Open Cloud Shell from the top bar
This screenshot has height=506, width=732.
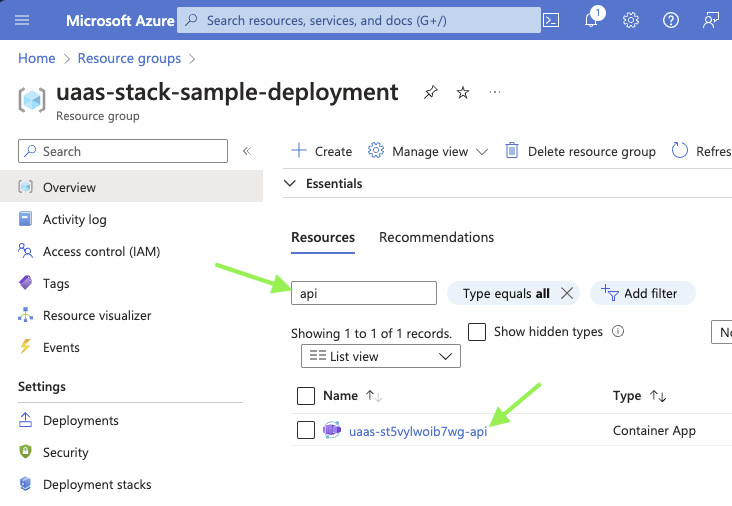(x=551, y=20)
